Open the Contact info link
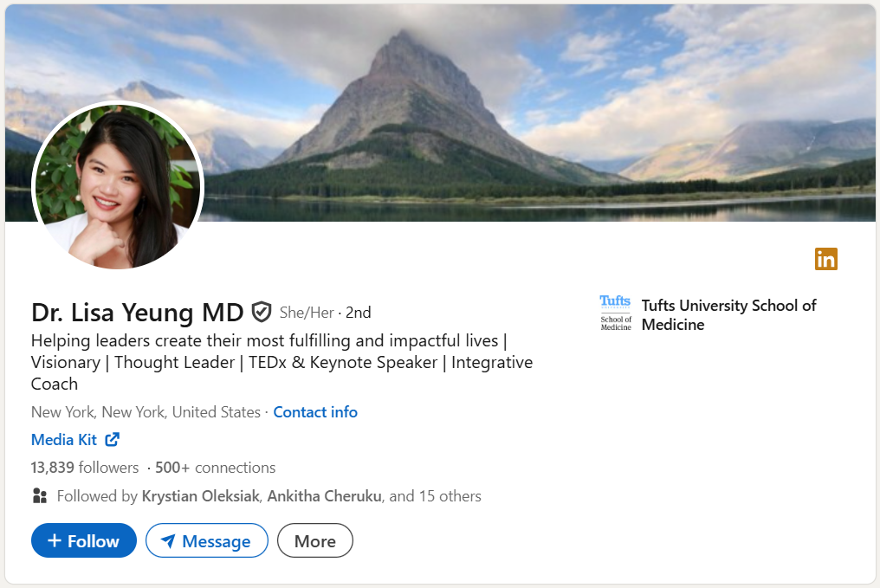This screenshot has width=880, height=588. pyautogui.click(x=315, y=412)
